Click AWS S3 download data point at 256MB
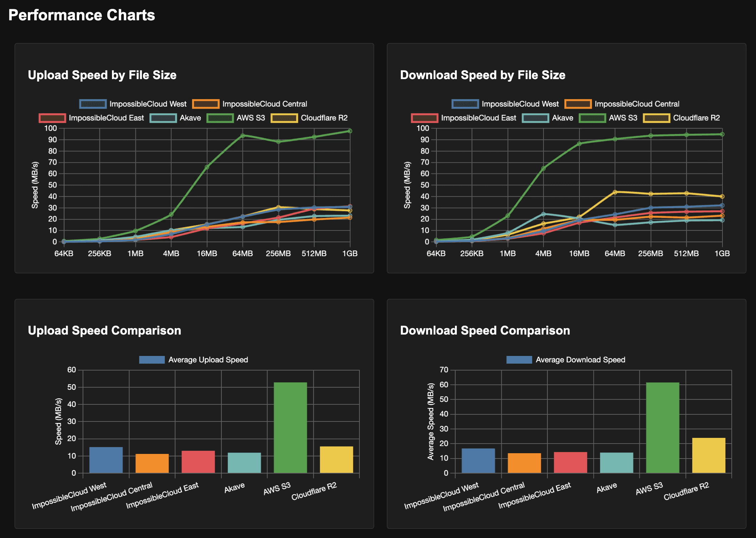The width and height of the screenshot is (756, 538). click(x=651, y=136)
